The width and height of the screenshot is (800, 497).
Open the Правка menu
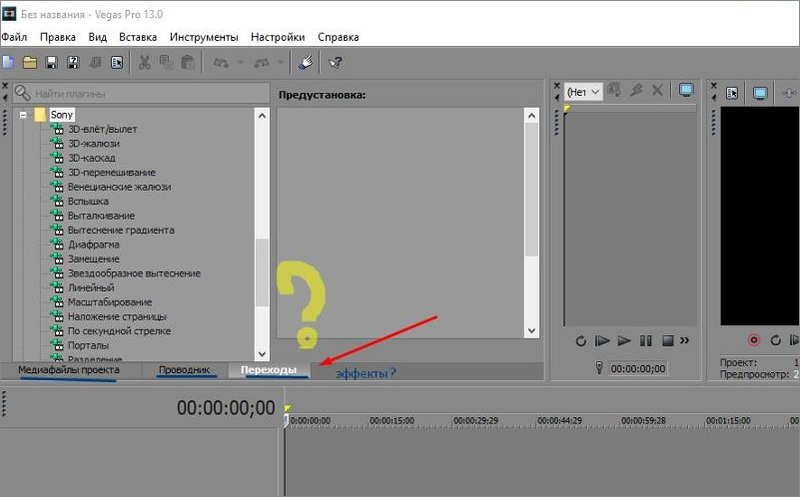coord(58,37)
